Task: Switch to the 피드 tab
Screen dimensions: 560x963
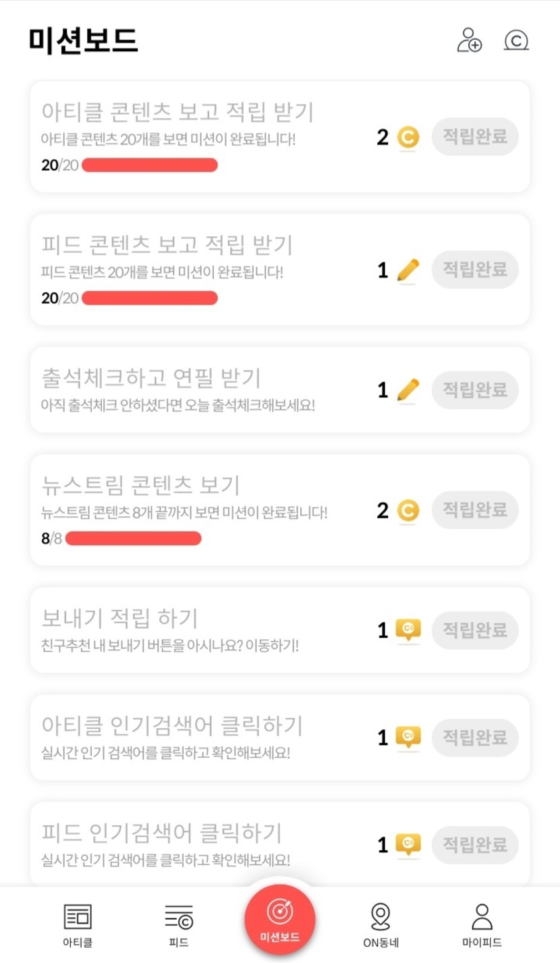Action: [x=179, y=925]
